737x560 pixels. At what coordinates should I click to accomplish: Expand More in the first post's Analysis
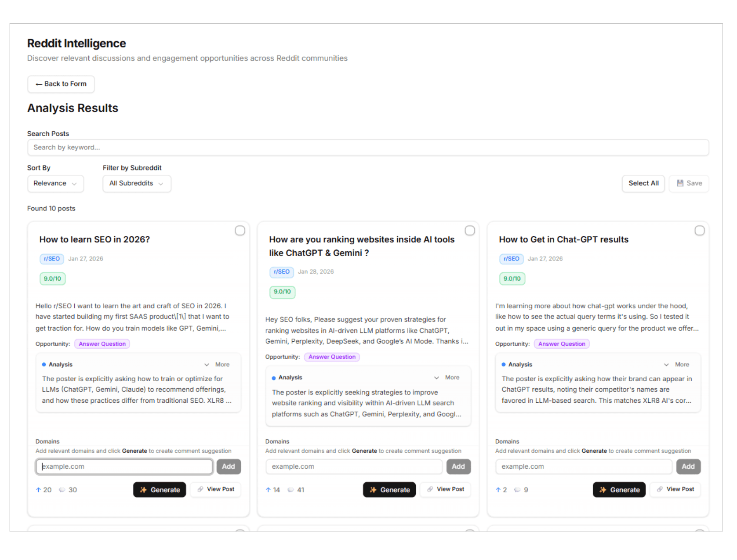pyautogui.click(x=217, y=364)
